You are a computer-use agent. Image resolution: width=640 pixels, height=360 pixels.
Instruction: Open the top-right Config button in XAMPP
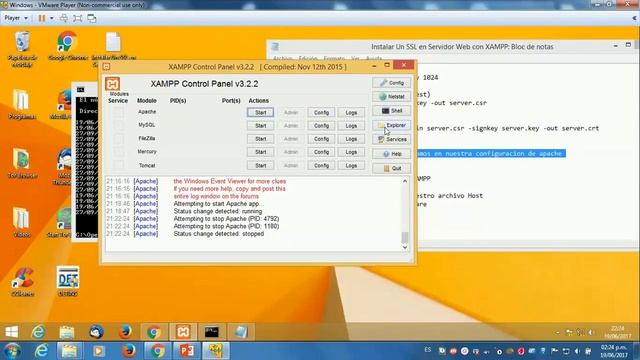[391, 83]
